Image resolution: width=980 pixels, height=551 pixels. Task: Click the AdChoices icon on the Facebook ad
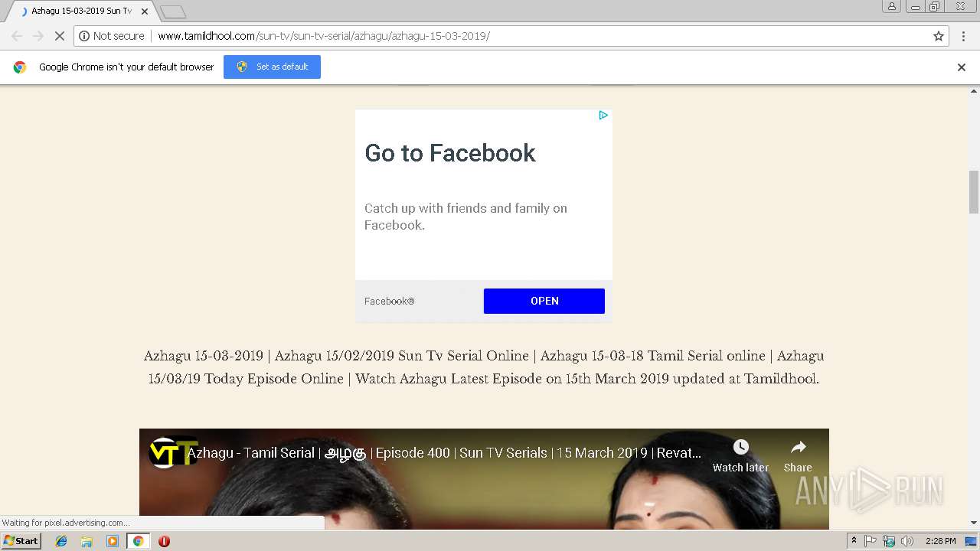point(603,116)
